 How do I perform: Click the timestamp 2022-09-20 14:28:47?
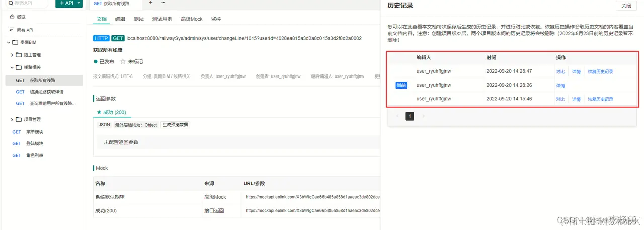[509, 71]
